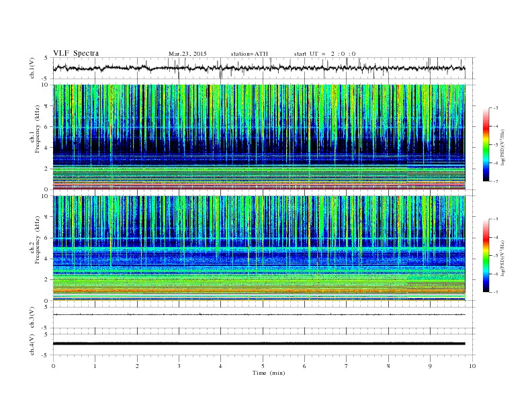532x411 pixels.
Task: Click the "-3" value on ch.1 colorbar
Action: [495, 108]
